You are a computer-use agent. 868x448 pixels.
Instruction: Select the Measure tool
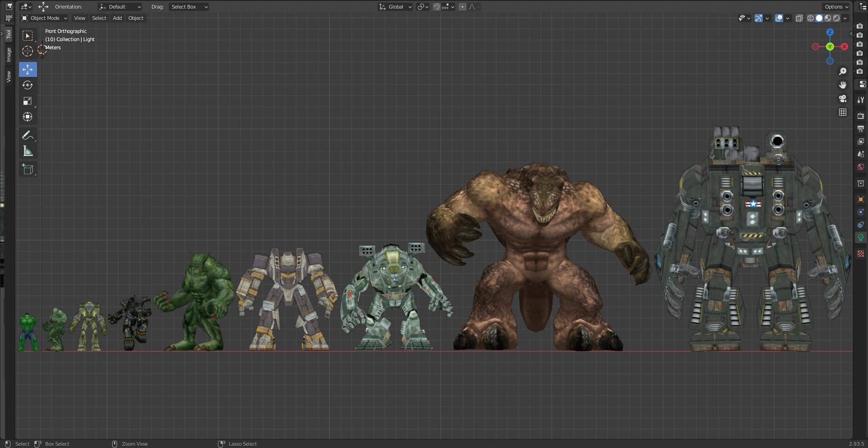click(x=28, y=151)
